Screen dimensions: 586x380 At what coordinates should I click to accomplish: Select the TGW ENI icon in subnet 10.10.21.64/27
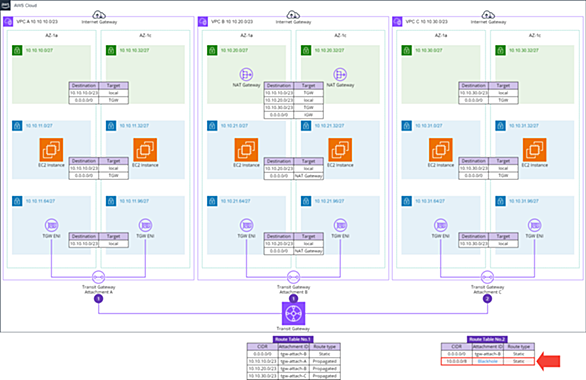(x=246, y=225)
